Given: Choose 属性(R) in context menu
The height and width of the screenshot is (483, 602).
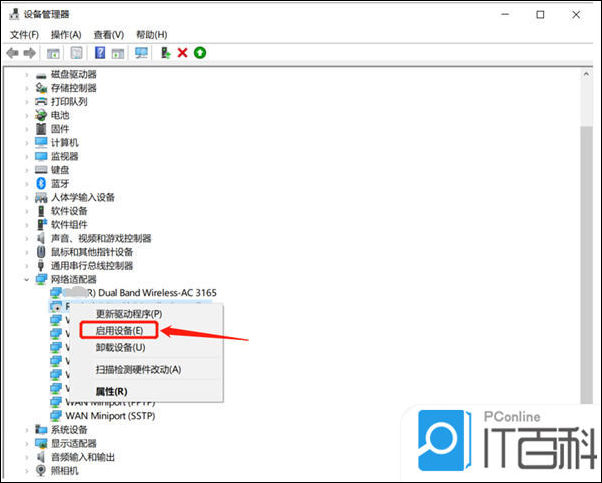Looking at the screenshot, I should [x=111, y=392].
